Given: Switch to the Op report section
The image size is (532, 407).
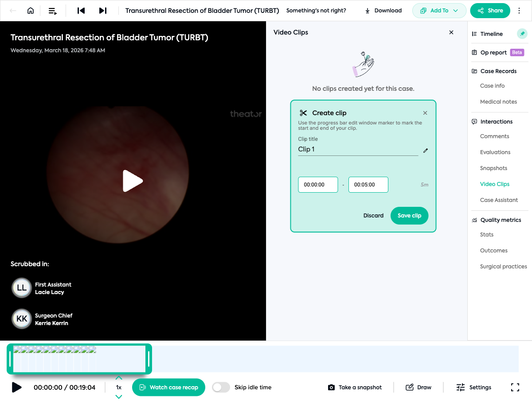Looking at the screenshot, I should [493, 52].
